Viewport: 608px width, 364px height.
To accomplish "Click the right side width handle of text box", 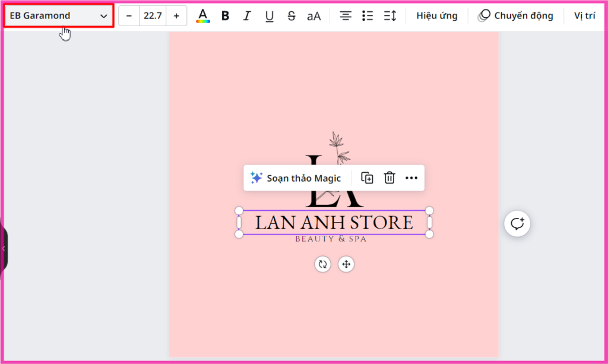I will pos(429,223).
